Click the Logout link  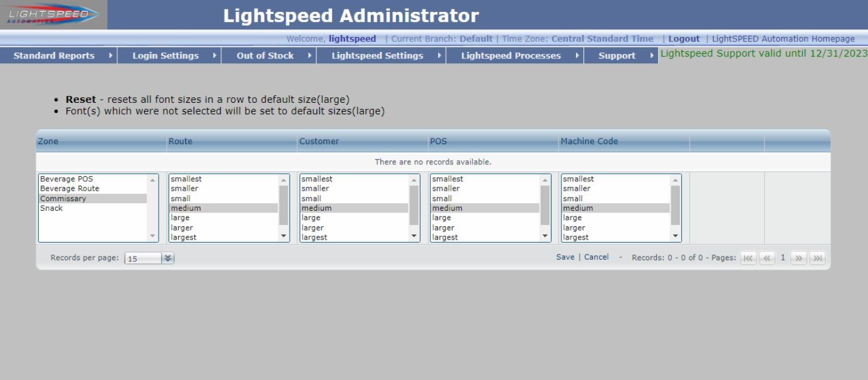point(684,39)
